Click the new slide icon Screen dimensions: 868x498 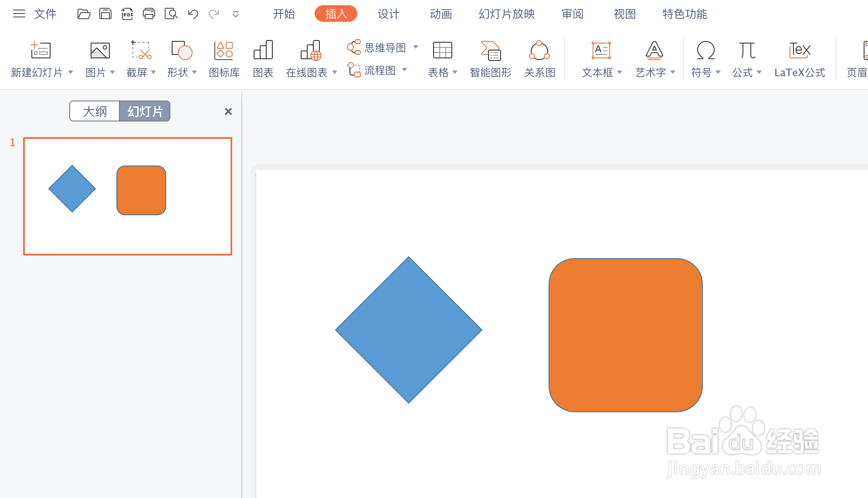(41, 50)
